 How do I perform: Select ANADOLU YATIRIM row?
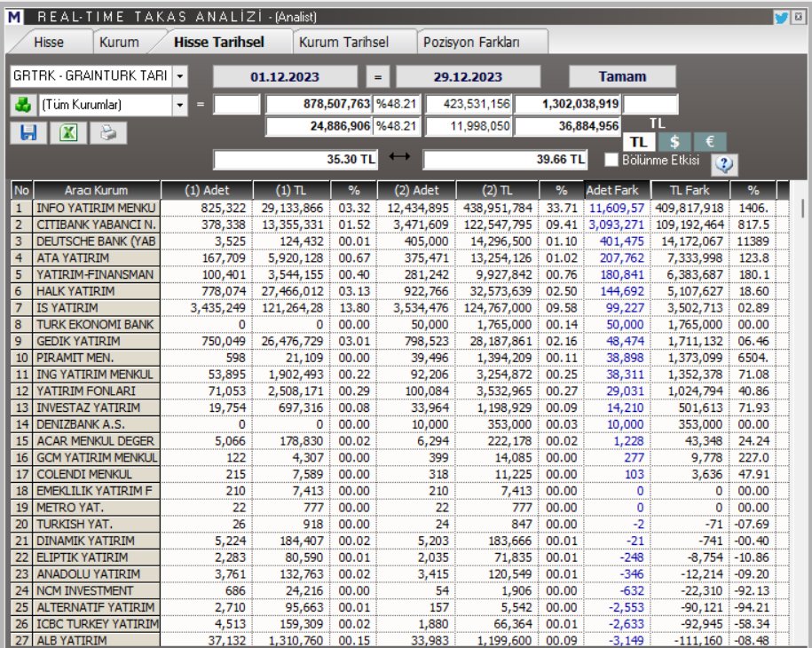point(398,573)
